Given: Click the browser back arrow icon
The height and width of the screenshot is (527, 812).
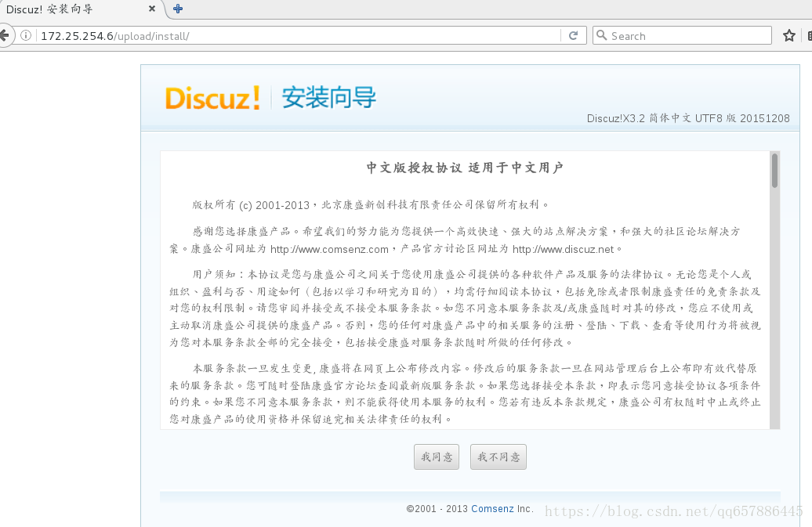Looking at the screenshot, I should [4, 36].
